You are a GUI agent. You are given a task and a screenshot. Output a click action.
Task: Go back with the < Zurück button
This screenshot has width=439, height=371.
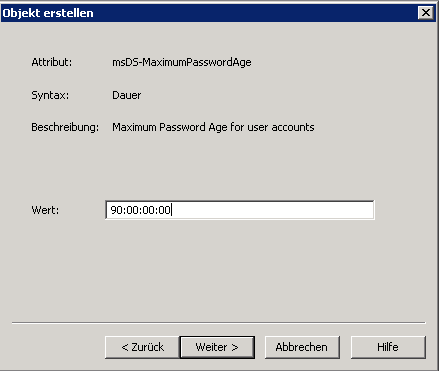coord(142,347)
